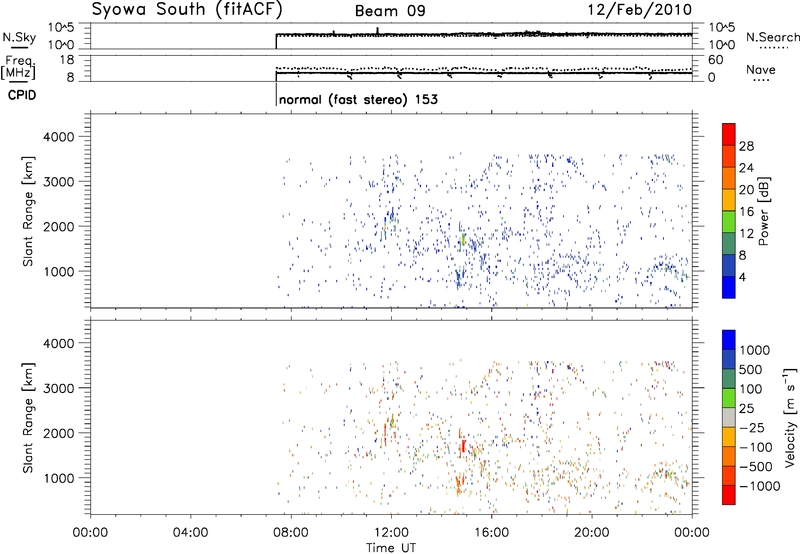Select the "N.Sky" legend label
Image resolution: width=800 pixels, height=554 pixels.
19,37
